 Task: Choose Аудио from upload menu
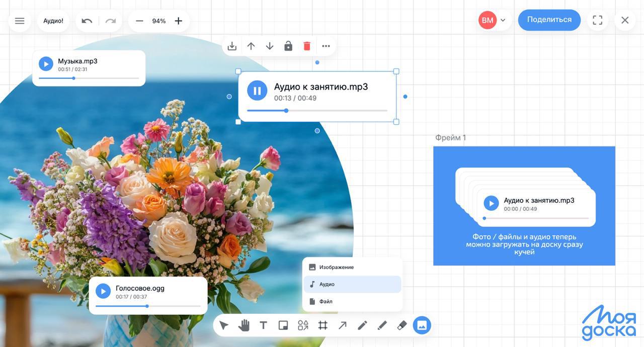click(352, 284)
